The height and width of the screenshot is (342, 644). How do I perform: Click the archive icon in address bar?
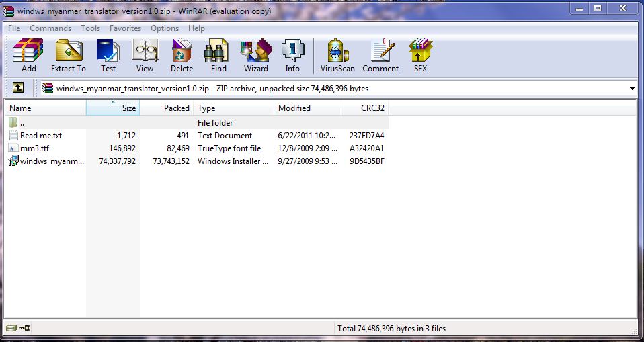48,88
